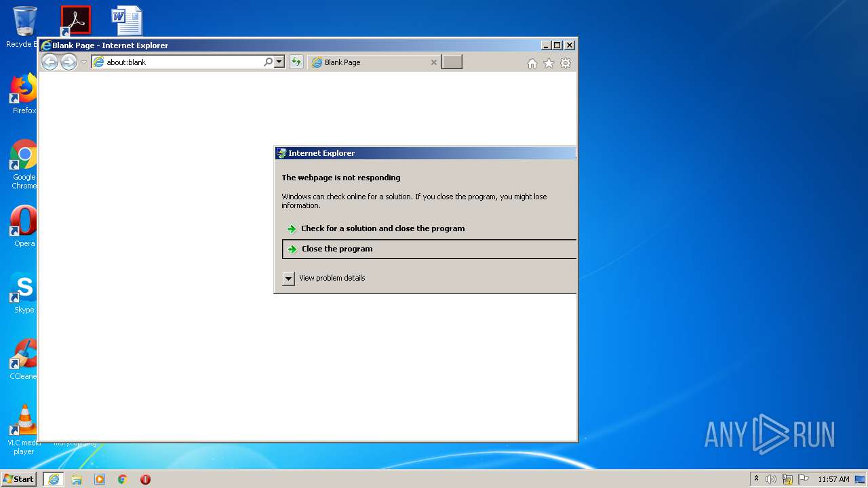The image size is (868, 488).
Task: Show hidden system tray icons
Action: tap(756, 479)
